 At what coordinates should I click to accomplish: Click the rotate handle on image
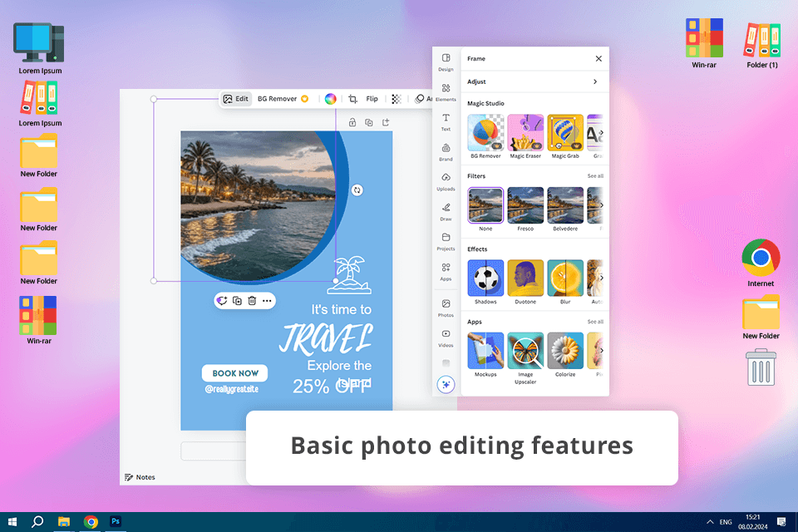[357, 190]
